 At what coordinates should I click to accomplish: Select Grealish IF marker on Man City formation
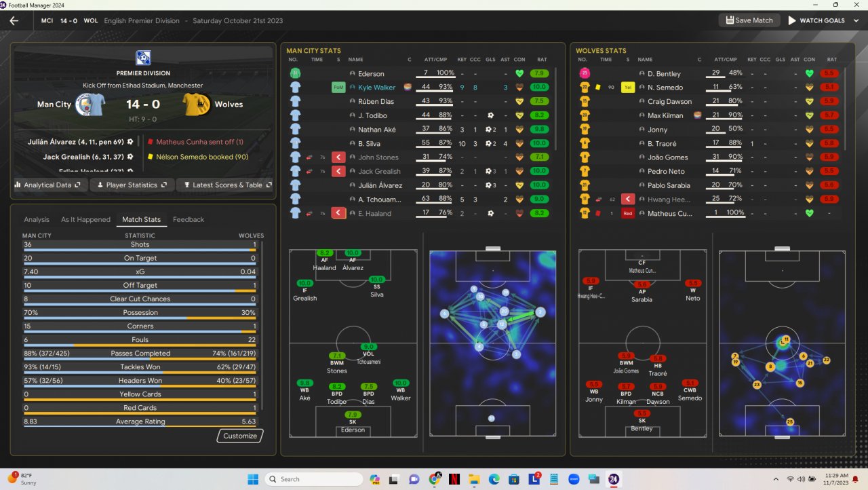pos(304,291)
